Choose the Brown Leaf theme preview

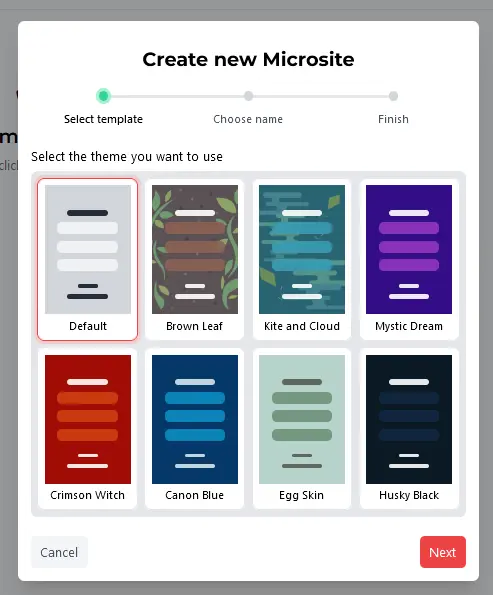[x=195, y=249]
